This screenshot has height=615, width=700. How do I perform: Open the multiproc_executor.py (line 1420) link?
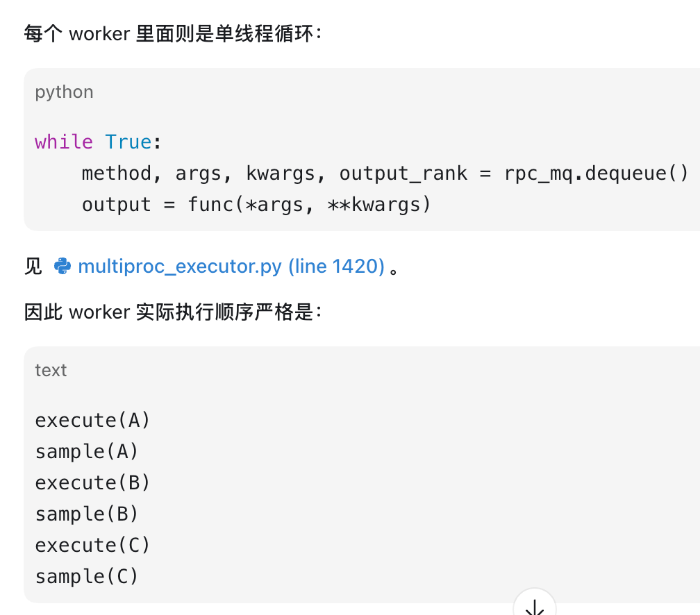(231, 267)
